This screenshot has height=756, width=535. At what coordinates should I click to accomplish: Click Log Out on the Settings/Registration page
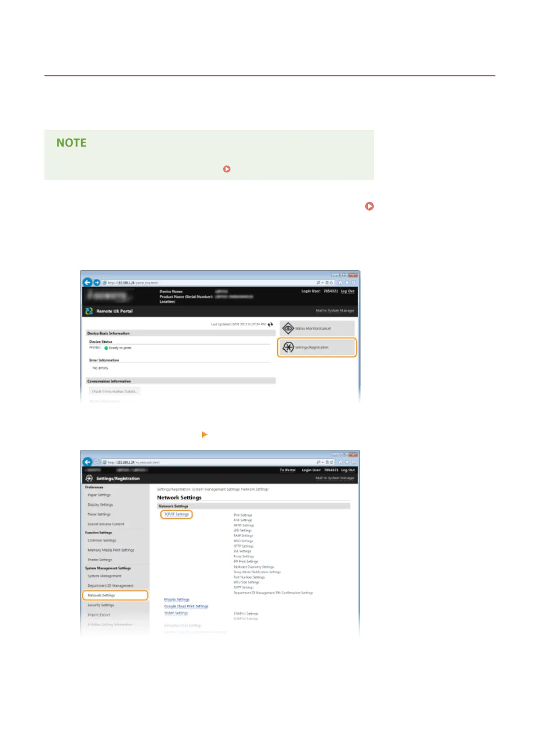pos(348,470)
